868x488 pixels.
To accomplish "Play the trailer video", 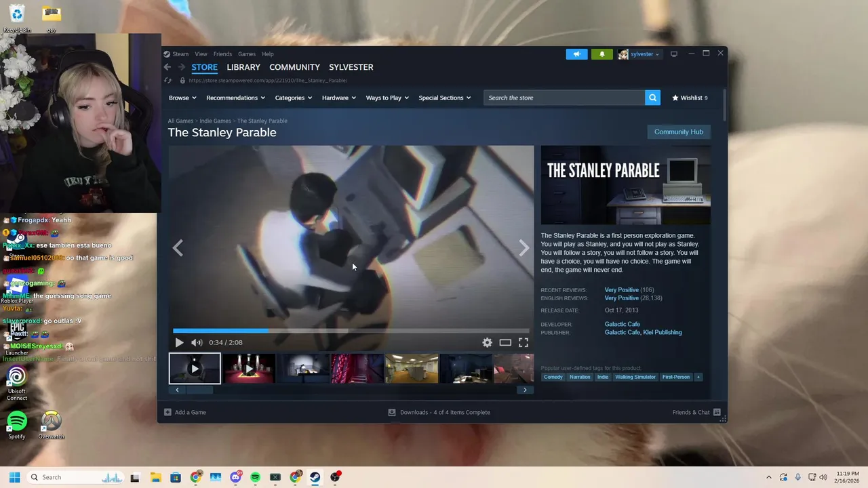I will click(x=179, y=342).
